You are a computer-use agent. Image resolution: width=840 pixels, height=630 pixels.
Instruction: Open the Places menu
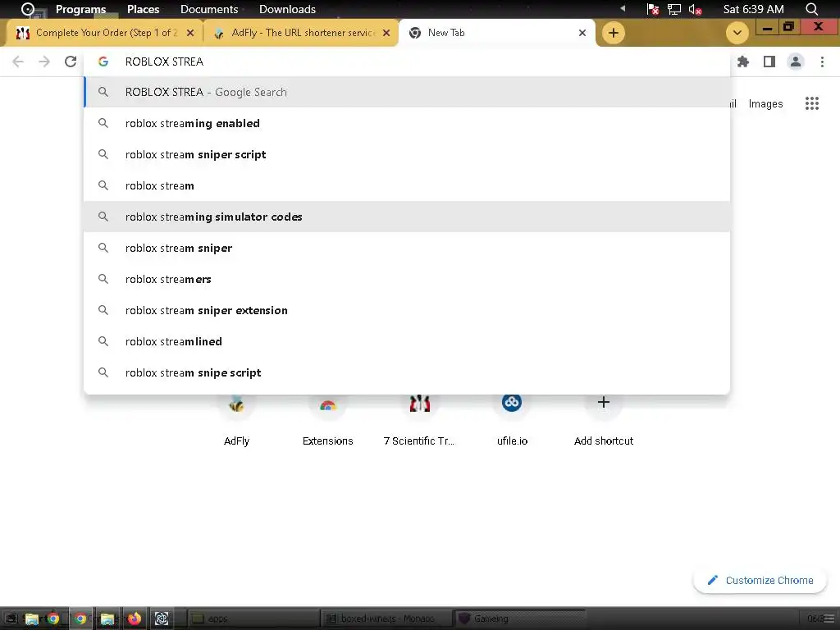pyautogui.click(x=143, y=9)
